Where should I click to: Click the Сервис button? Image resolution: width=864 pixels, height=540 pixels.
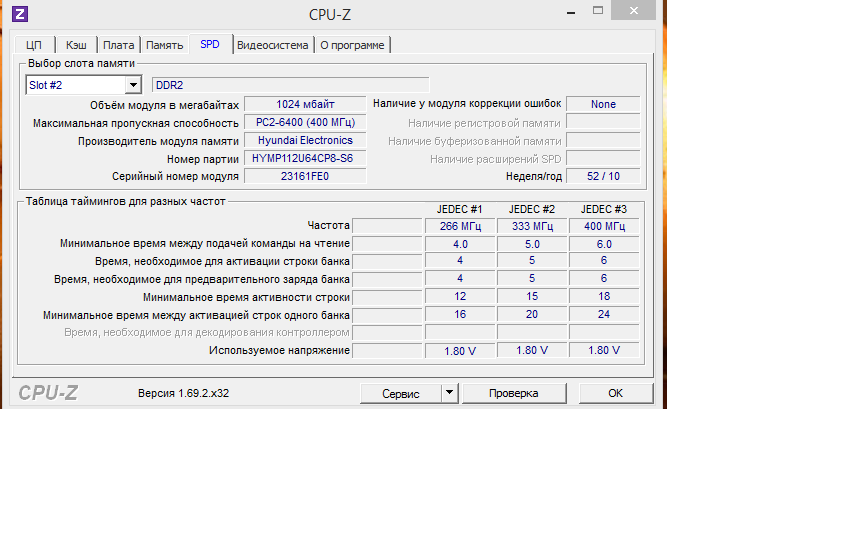coord(401,394)
